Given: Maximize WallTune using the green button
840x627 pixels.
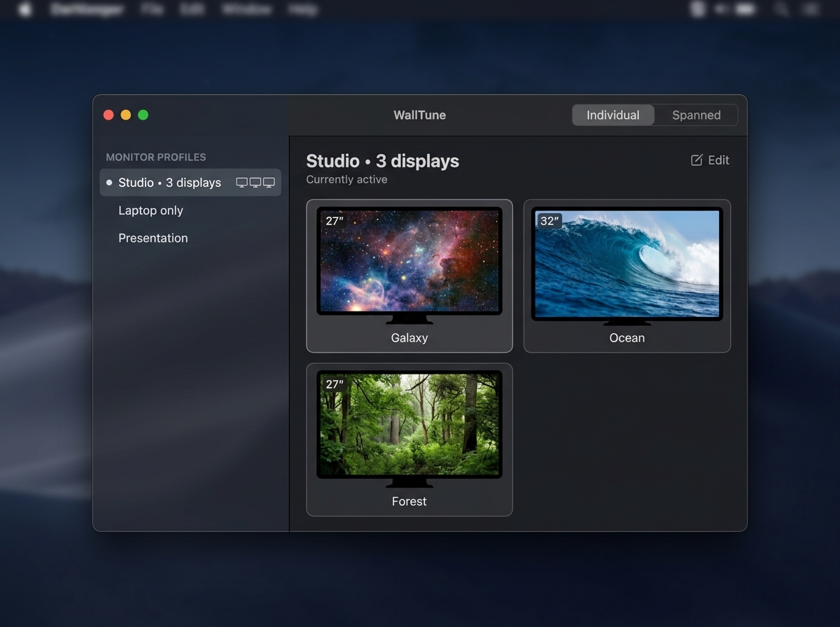Looking at the screenshot, I should [143, 115].
